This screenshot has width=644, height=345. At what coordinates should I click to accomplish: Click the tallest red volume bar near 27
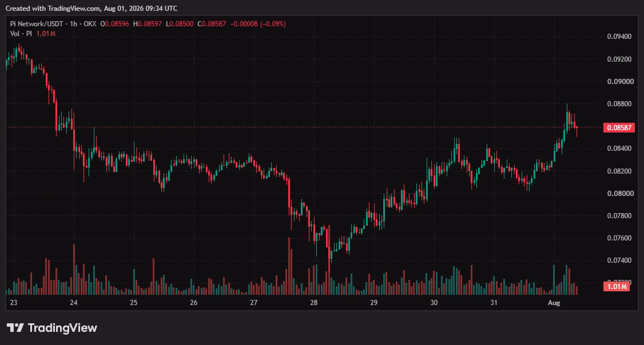tap(289, 266)
